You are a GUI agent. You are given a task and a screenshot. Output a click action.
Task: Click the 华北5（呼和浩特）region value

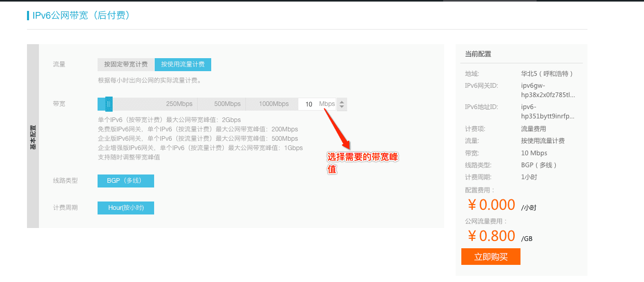click(x=547, y=74)
